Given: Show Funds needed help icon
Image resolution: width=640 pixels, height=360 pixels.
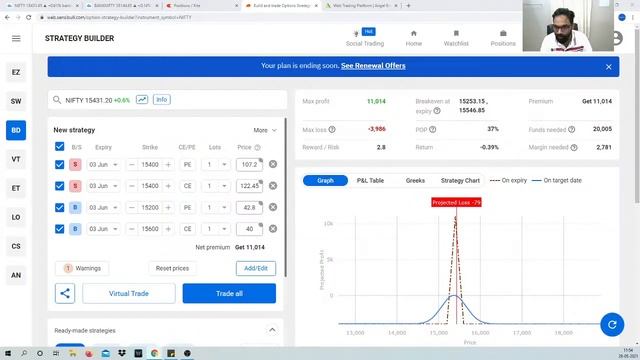Looking at the screenshot, I should [571, 129].
